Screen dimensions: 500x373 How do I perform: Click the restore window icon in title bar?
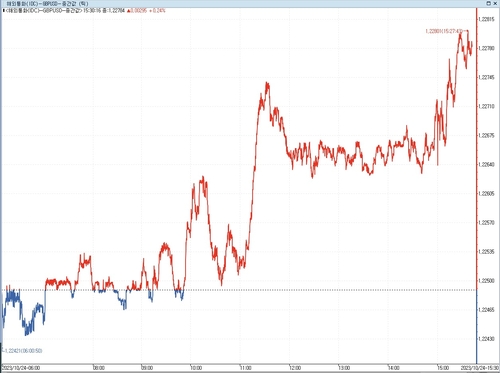click(x=489, y=3)
